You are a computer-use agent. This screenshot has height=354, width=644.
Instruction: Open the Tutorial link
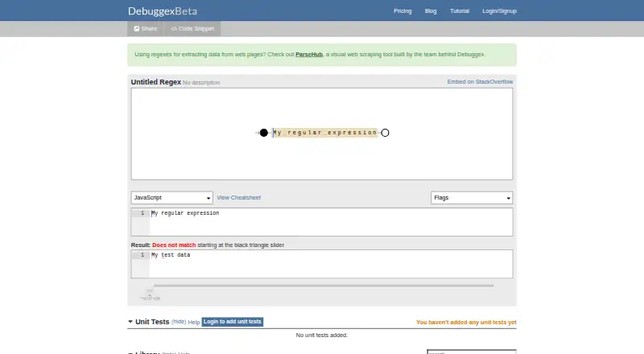click(x=460, y=11)
